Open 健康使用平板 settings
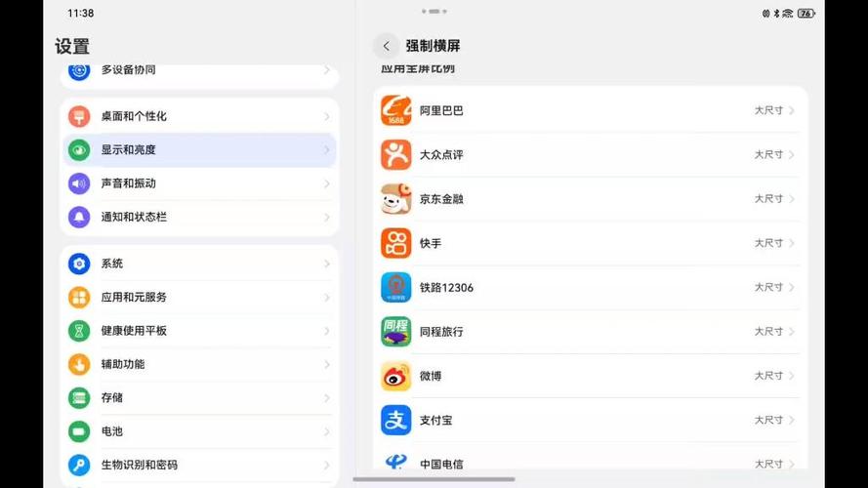 [199, 331]
